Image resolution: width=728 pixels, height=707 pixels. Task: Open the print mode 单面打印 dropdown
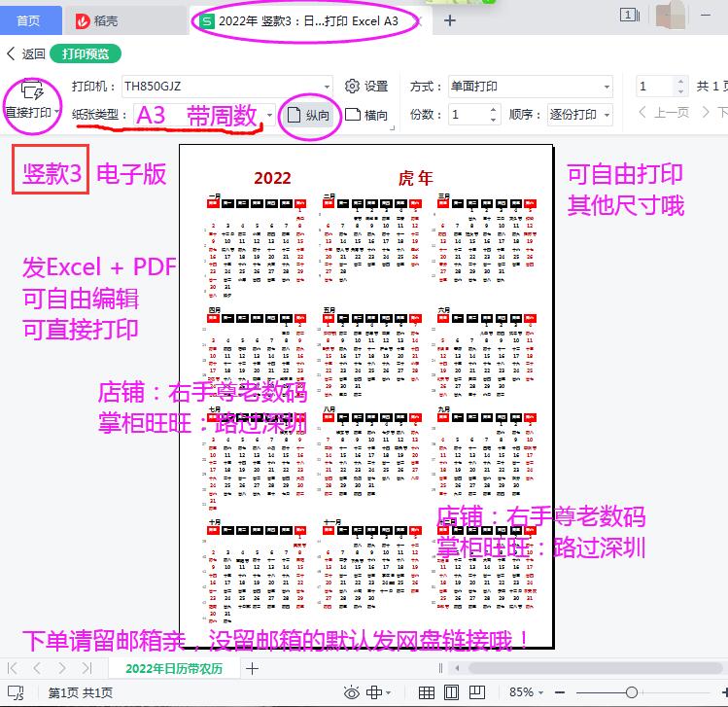607,87
